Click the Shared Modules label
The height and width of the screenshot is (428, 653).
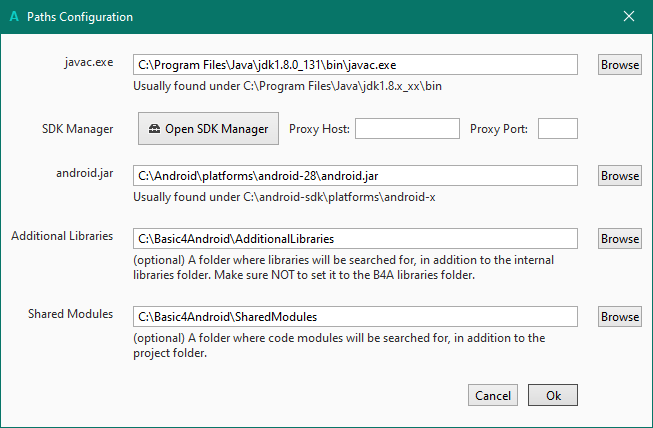(x=71, y=315)
